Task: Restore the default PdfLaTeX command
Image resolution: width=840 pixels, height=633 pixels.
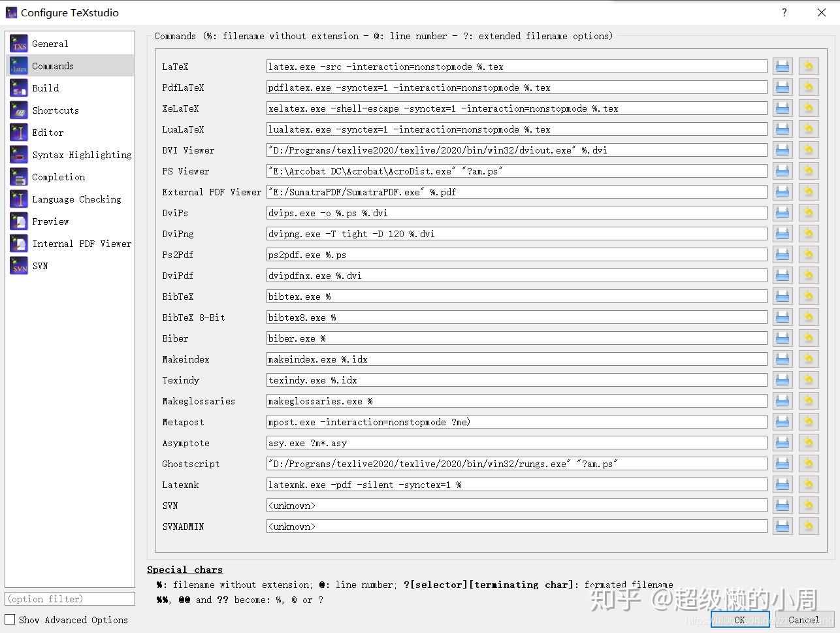Action: pos(809,87)
